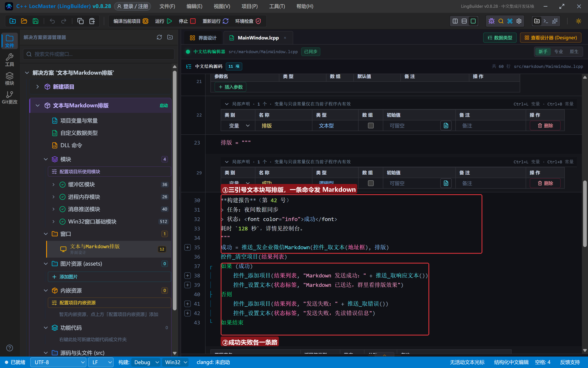Viewport: 588px width, 368px height.
Task: Refresh the solution explorer
Action: [159, 37]
